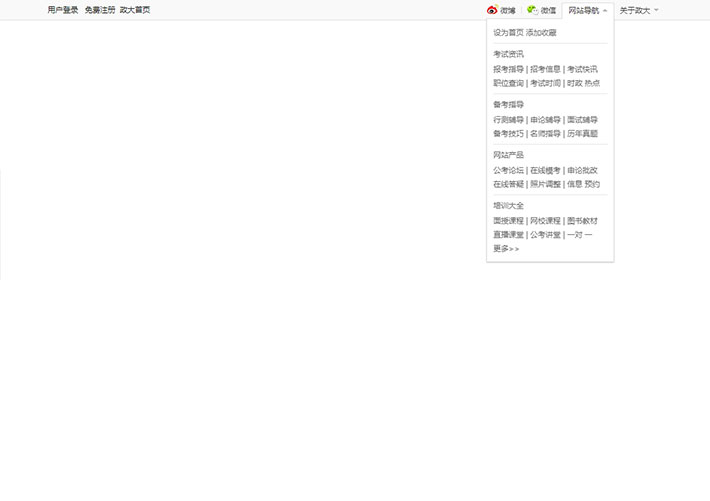Go to 政大首页 home link
This screenshot has height=501, width=710.
pos(135,10)
